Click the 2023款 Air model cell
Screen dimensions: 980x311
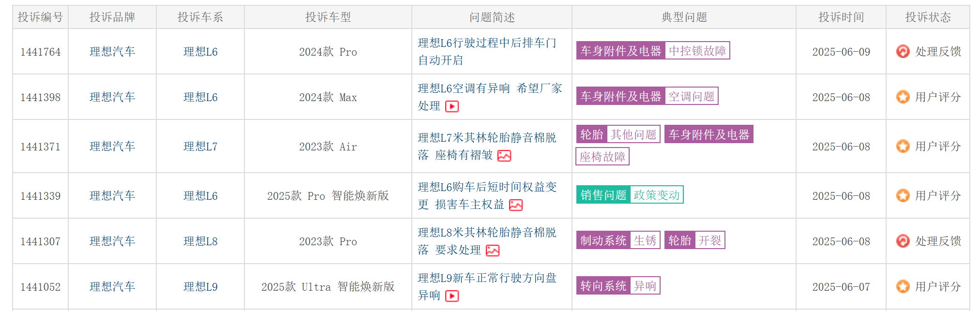tap(328, 147)
